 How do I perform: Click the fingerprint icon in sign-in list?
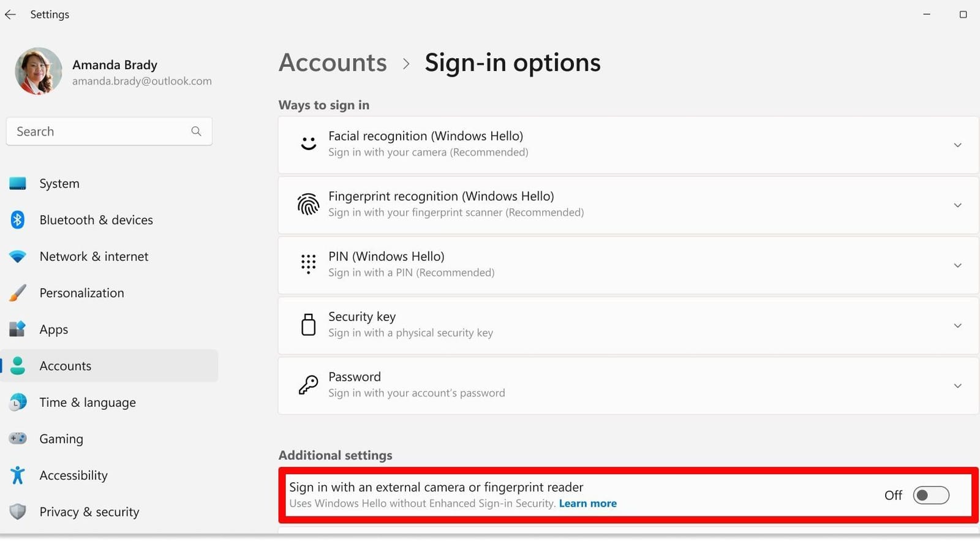coord(308,205)
